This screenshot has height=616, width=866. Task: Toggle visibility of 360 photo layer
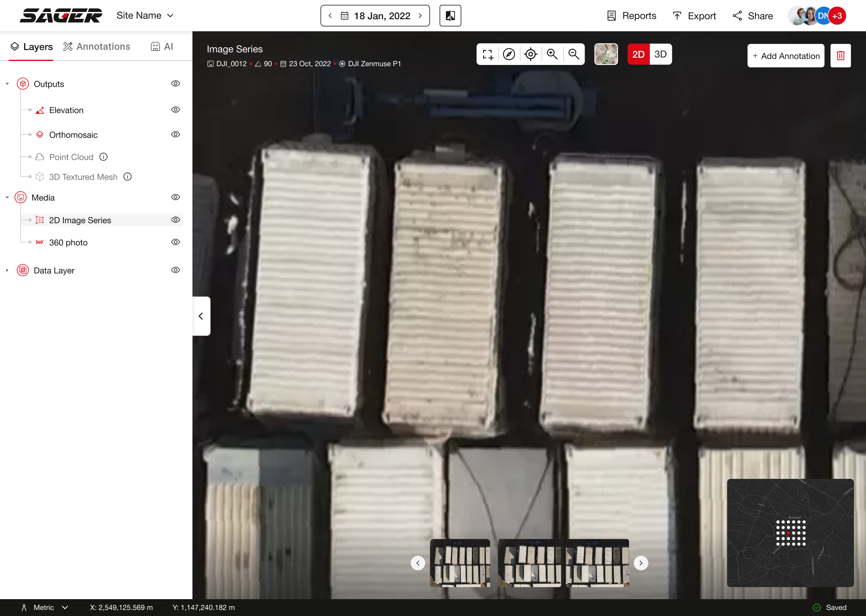coord(176,242)
